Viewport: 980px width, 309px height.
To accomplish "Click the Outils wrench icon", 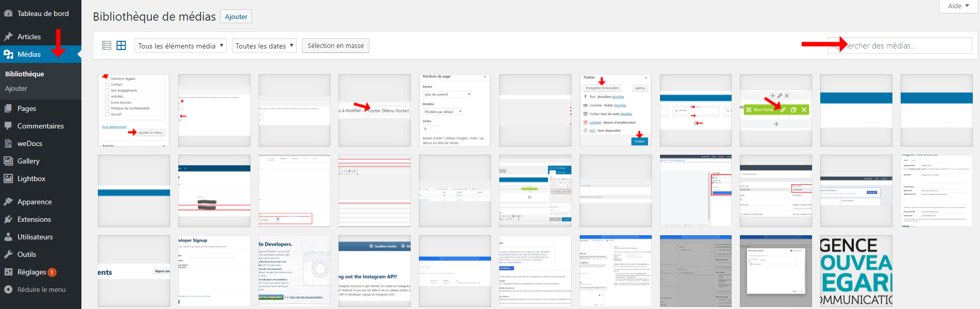I will pos(8,254).
